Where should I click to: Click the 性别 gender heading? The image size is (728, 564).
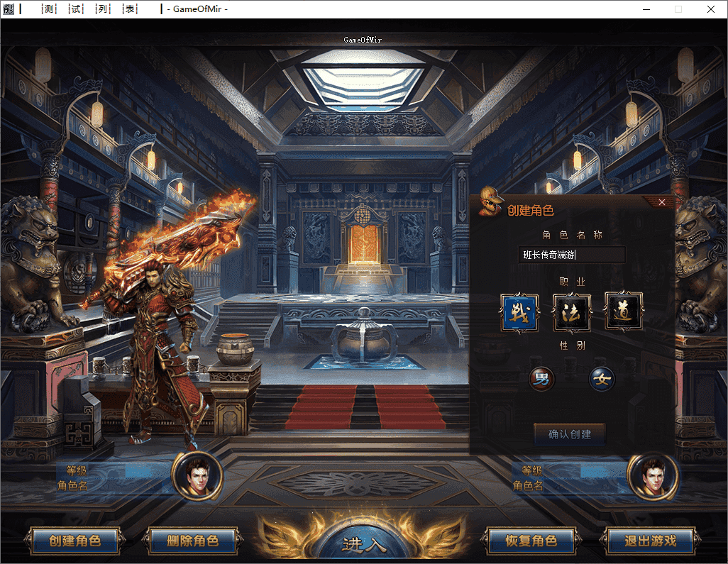tap(572, 345)
